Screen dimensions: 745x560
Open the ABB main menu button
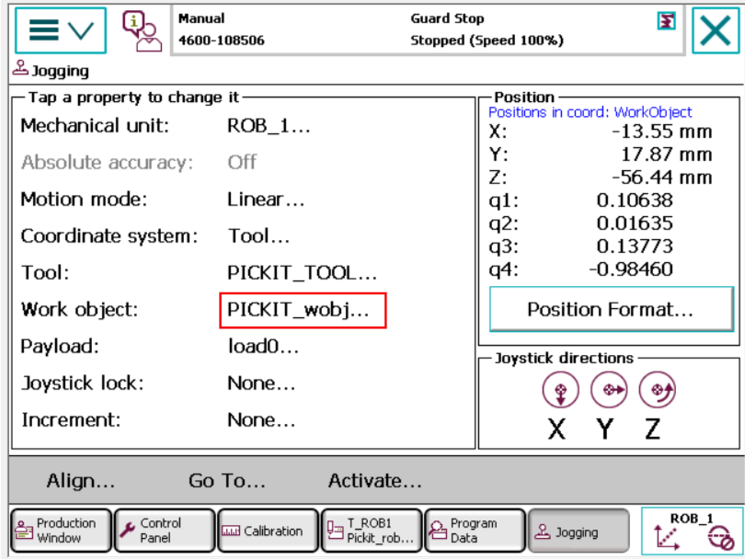(x=61, y=31)
